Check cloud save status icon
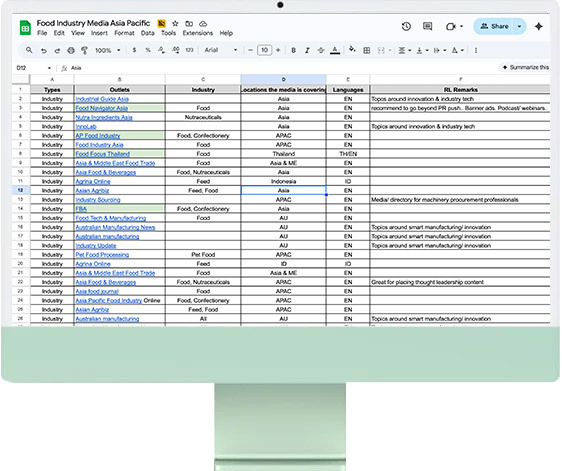The height and width of the screenshot is (471, 562). [x=203, y=24]
